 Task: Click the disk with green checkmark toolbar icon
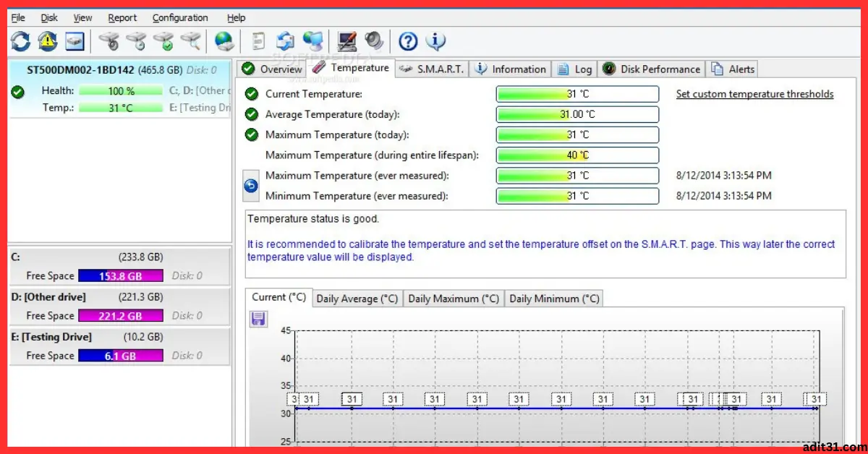[x=163, y=41]
